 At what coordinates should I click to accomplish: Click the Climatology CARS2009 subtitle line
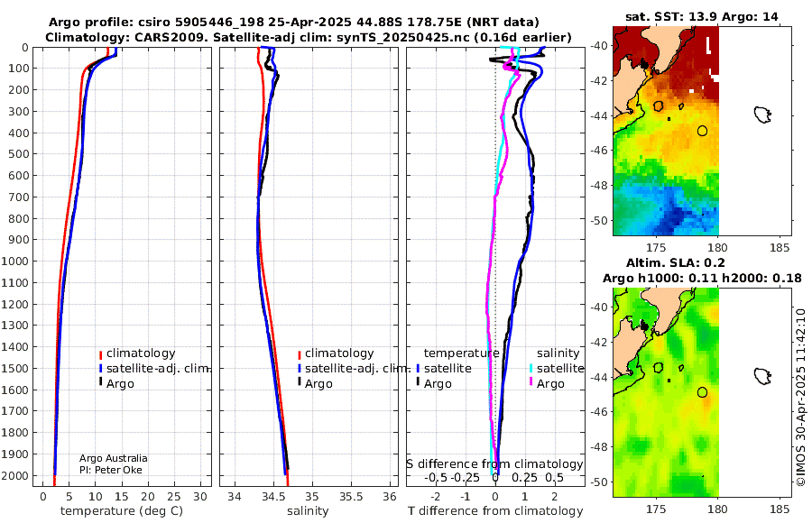pyautogui.click(x=309, y=37)
